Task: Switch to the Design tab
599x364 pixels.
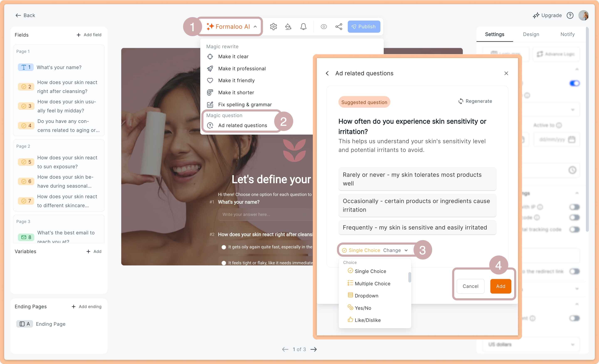Action: coord(531,34)
